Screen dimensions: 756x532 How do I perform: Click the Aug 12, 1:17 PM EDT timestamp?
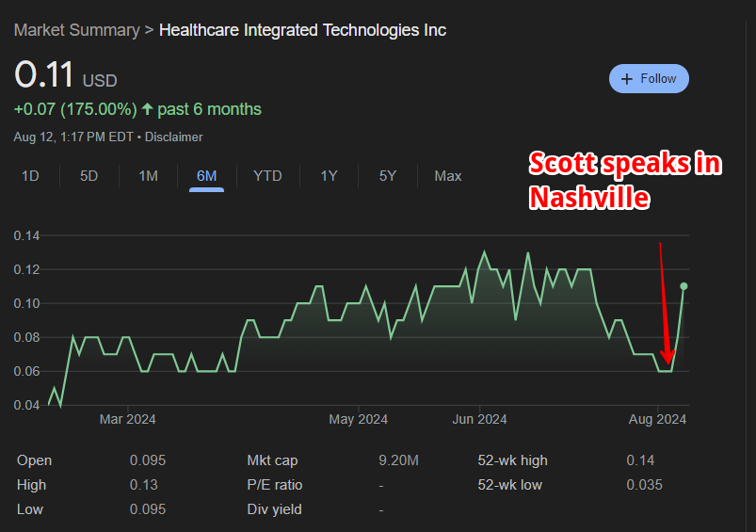[73, 137]
